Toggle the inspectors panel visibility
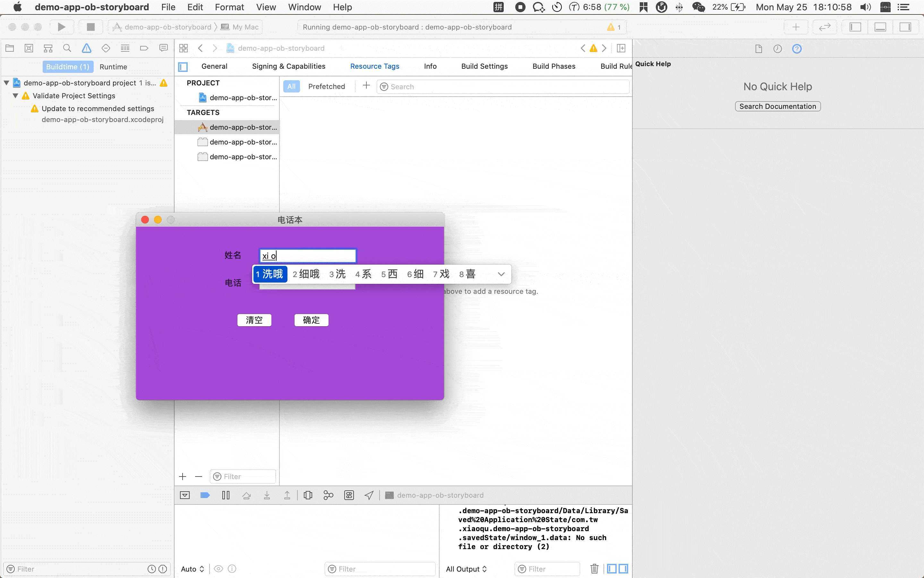The height and width of the screenshot is (578, 924). (x=905, y=27)
